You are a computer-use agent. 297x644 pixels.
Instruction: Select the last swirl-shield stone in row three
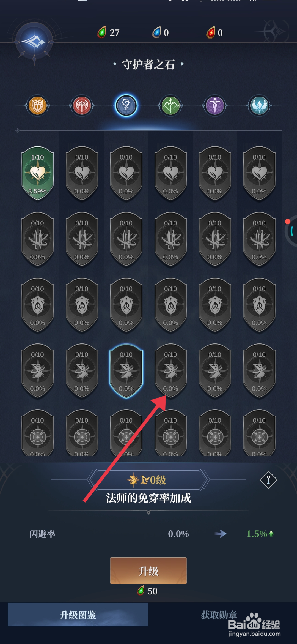[x=259, y=305]
